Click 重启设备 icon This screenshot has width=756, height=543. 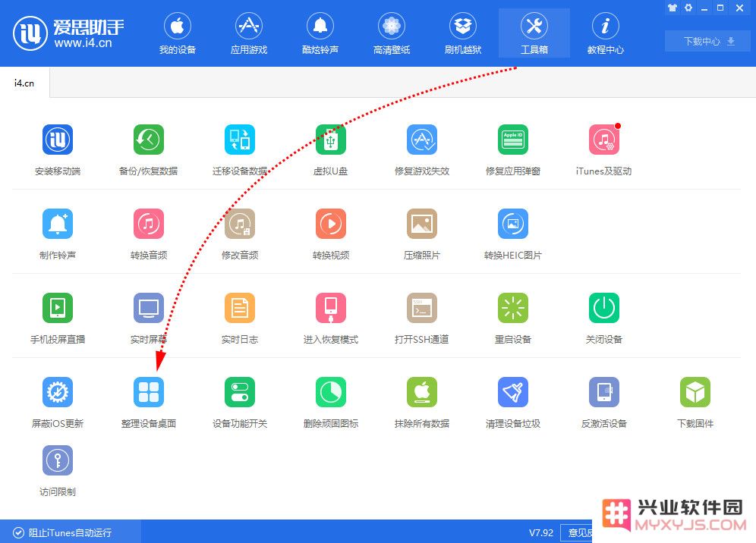click(513, 308)
